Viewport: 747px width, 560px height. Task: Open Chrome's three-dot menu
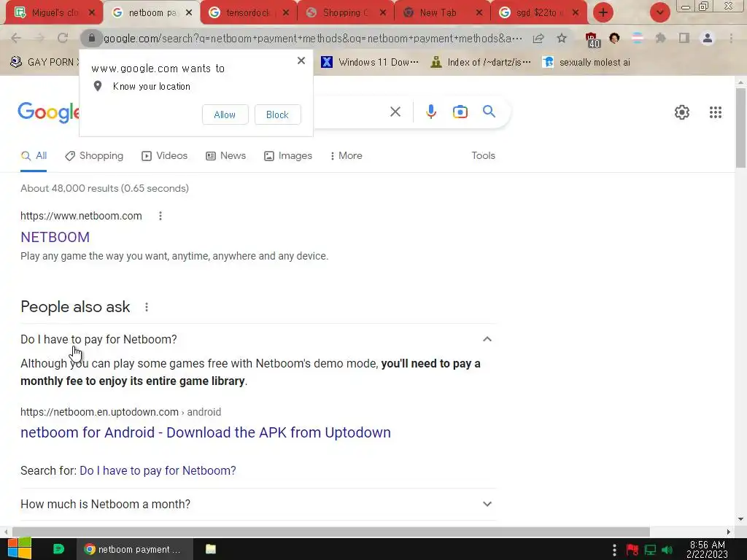(731, 38)
